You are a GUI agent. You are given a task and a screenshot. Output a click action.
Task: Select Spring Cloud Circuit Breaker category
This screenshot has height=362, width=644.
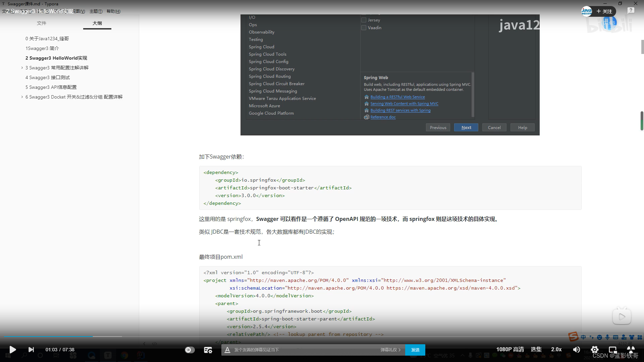pyautogui.click(x=277, y=84)
